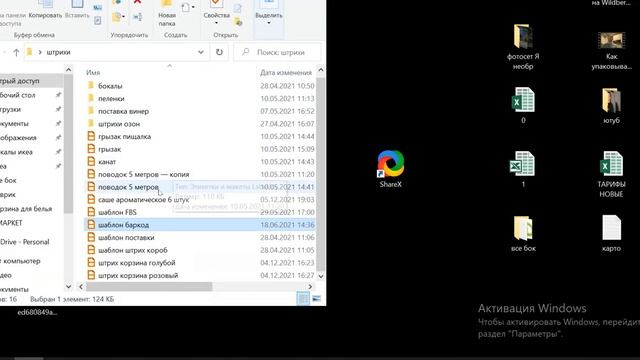Open the ShareX desktop shortcut
Screen dimensions: 640x360
[x=391, y=169]
